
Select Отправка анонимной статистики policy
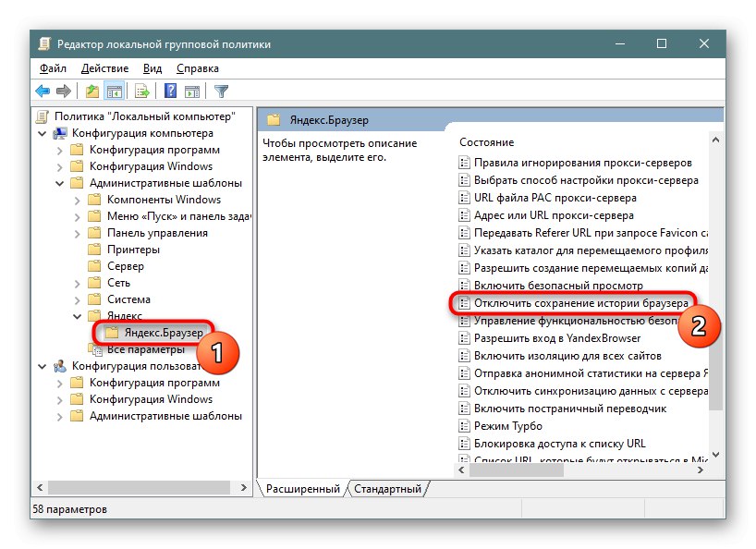(591, 373)
